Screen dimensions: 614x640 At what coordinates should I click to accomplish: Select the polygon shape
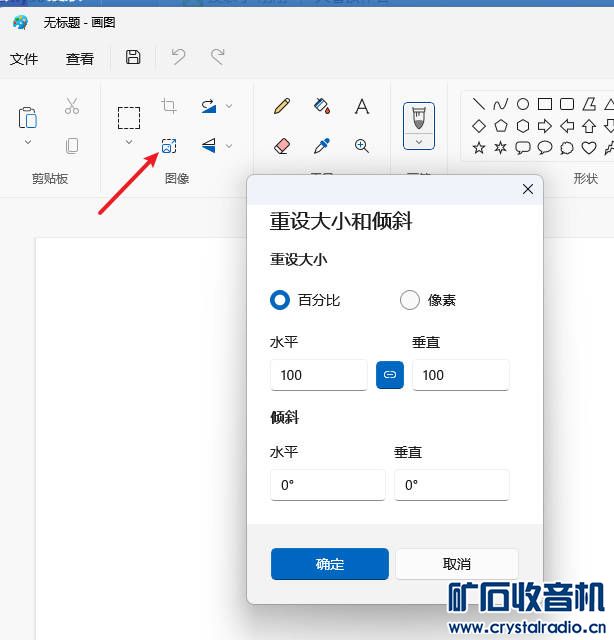pos(589,104)
